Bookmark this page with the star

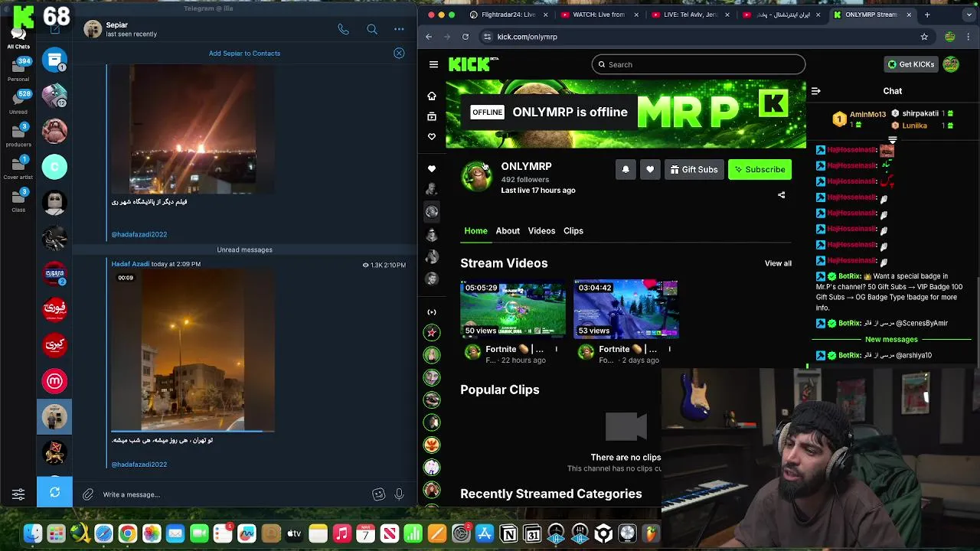(x=924, y=37)
